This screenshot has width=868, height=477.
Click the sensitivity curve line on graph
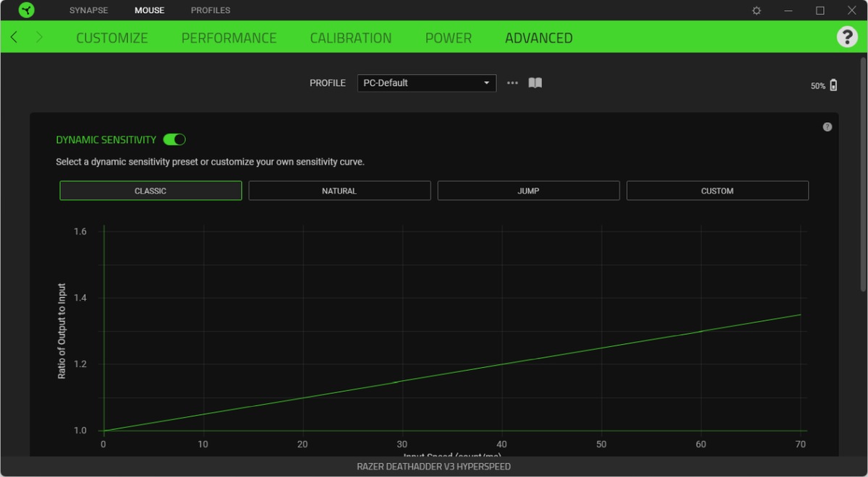452,372
